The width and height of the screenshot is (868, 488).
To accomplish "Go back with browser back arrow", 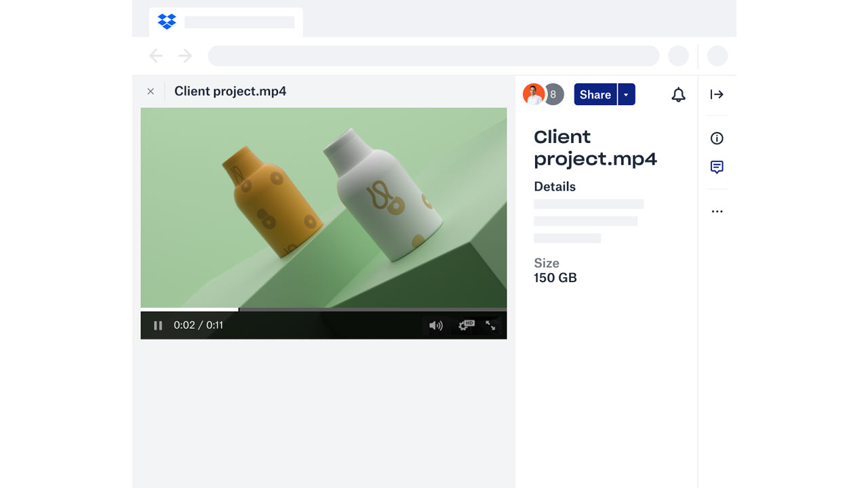I will [156, 56].
